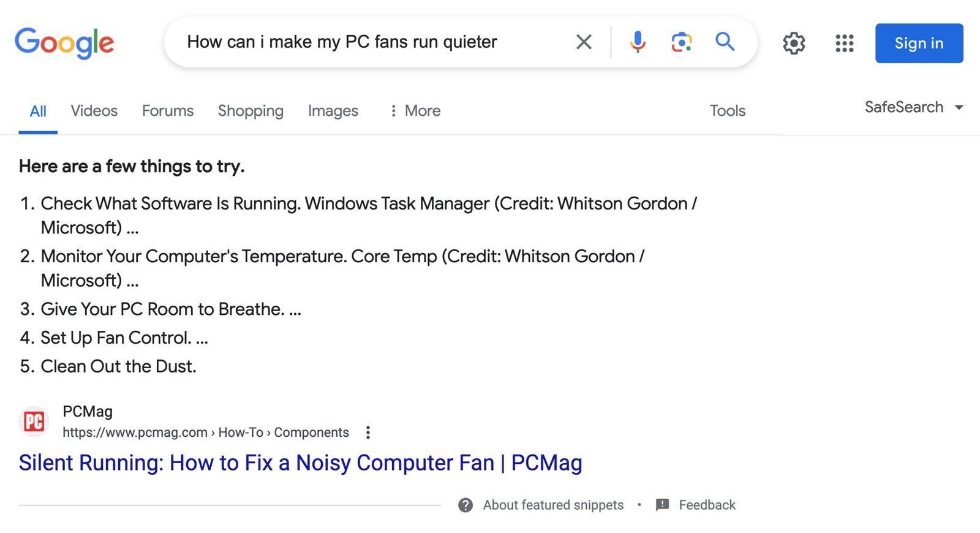Select the Forums tab

[167, 111]
